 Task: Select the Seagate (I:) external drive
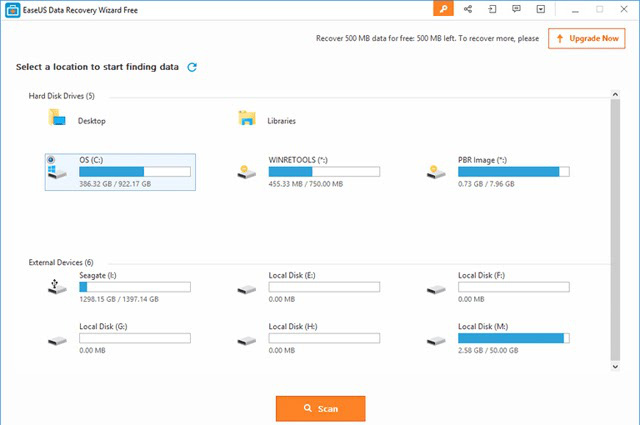click(119, 287)
